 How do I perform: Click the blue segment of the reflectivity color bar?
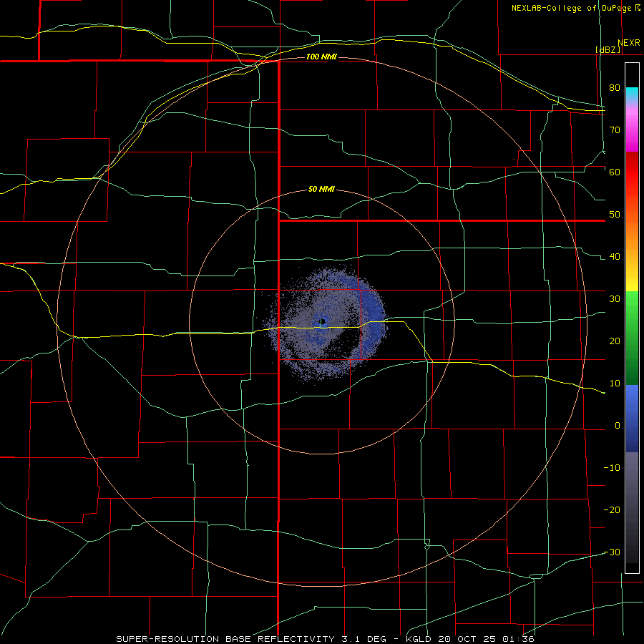coord(632,418)
